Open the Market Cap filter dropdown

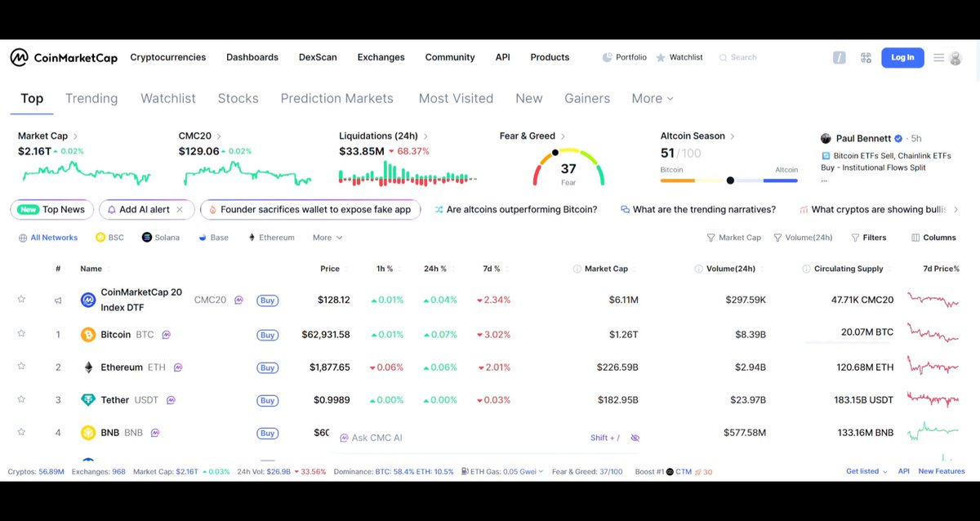pos(733,238)
